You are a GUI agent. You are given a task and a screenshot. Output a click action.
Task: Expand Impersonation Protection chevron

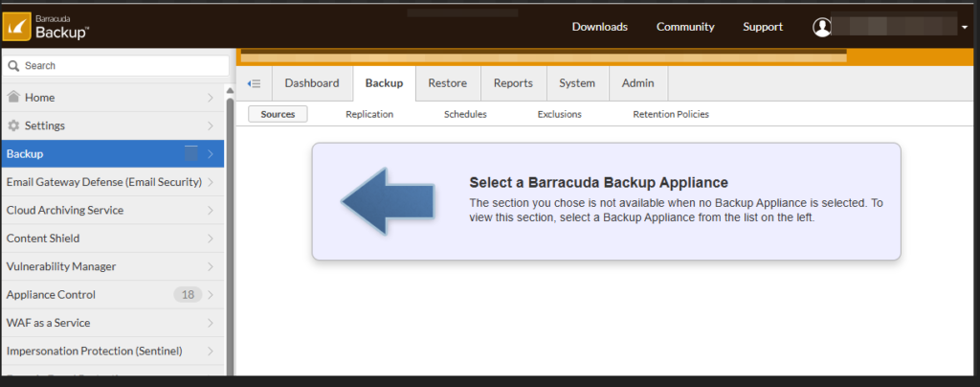click(x=211, y=351)
